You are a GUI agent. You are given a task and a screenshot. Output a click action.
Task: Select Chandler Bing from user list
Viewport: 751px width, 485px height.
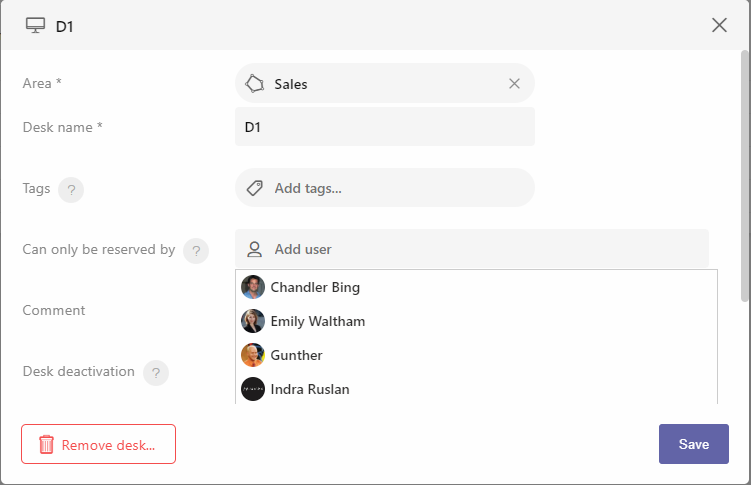tap(477, 287)
